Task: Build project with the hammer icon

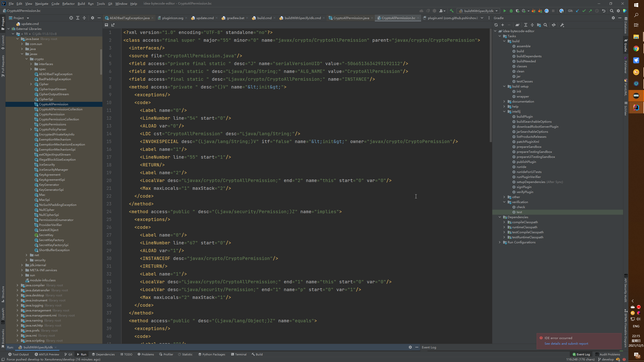Action: pos(452,11)
